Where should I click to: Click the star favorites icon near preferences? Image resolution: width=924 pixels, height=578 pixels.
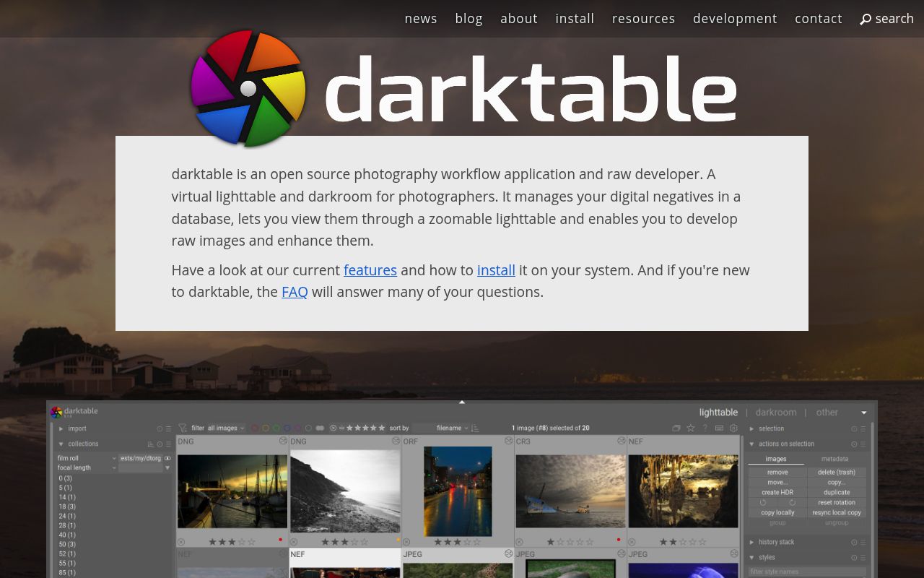690,428
